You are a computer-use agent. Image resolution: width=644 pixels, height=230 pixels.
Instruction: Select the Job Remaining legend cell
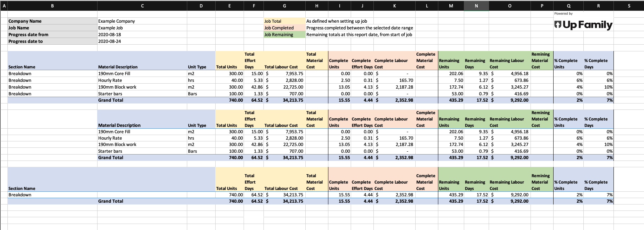284,35
